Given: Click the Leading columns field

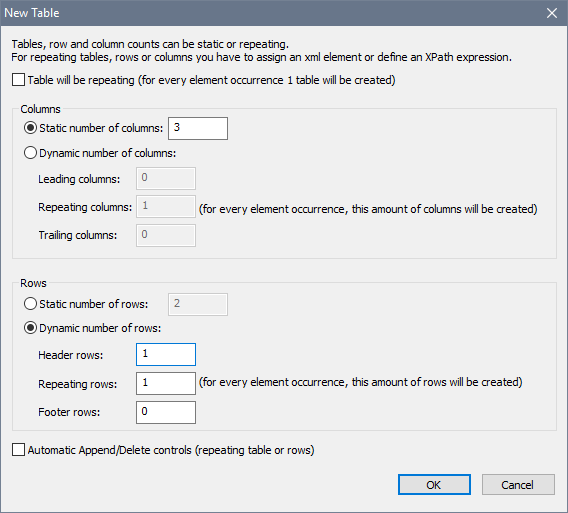Looking at the screenshot, I should tap(166, 178).
